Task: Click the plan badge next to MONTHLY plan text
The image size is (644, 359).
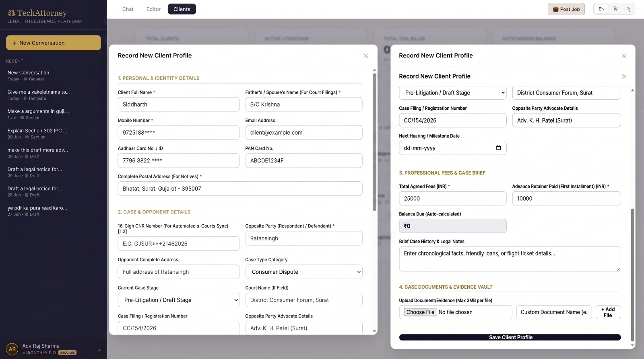Action: (x=67, y=353)
